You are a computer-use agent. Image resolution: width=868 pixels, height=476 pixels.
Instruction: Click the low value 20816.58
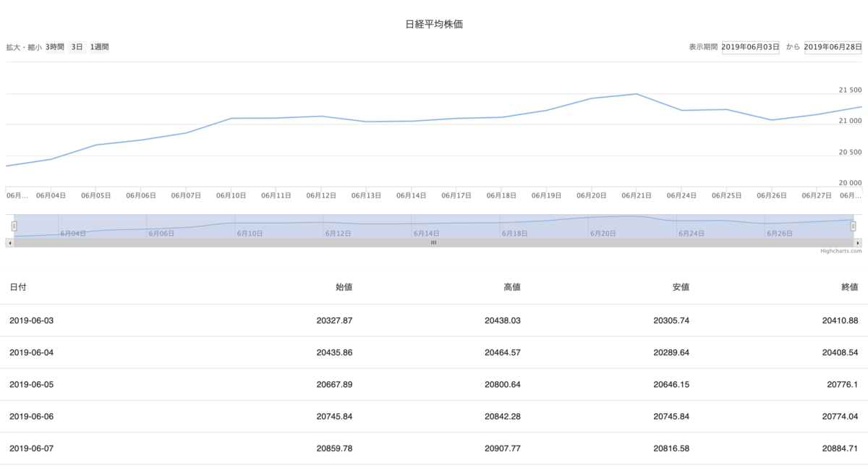(x=671, y=448)
